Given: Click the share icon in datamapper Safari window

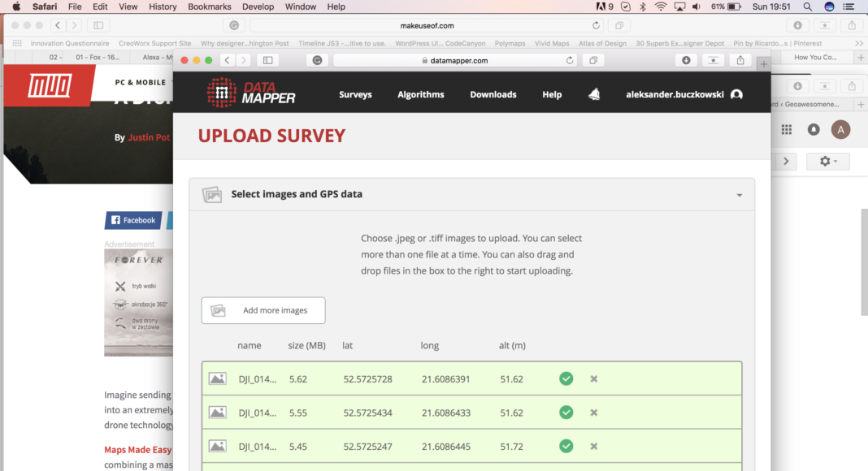Looking at the screenshot, I should (740, 60).
